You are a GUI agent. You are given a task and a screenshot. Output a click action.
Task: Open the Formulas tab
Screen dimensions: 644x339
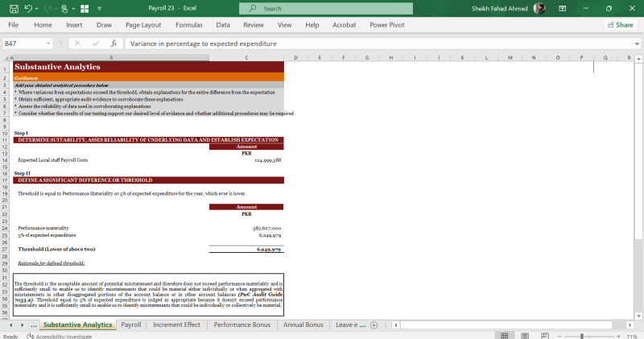coord(189,25)
